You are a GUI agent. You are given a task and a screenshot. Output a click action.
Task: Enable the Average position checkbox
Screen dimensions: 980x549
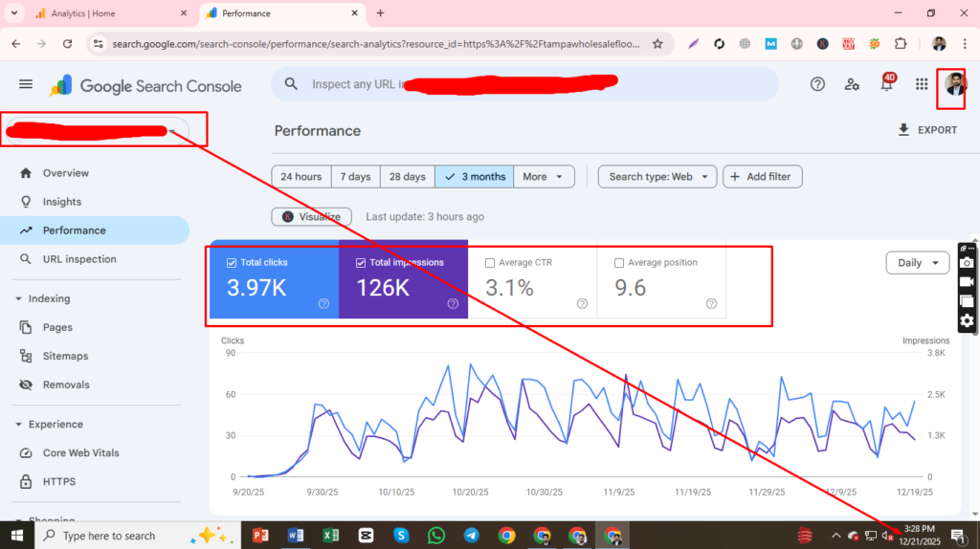click(619, 263)
